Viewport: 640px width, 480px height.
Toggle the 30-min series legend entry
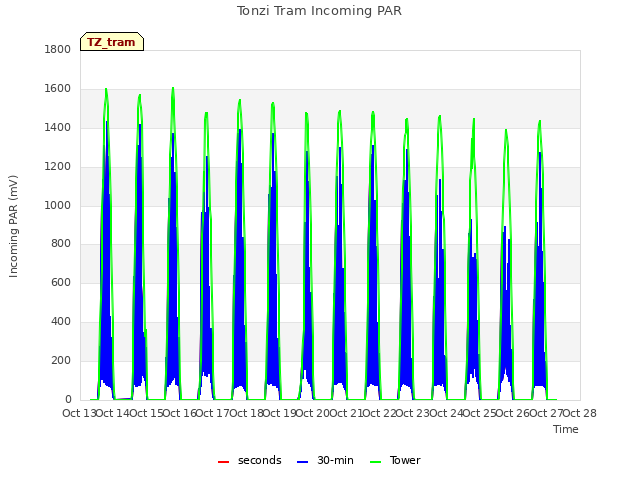[x=325, y=460]
